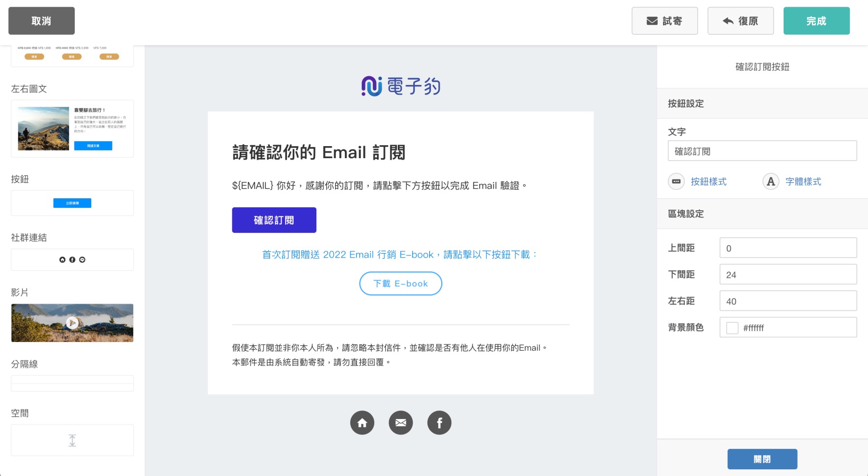Close the settings panel with 關閉
This screenshot has height=476, width=868.
coord(762,459)
